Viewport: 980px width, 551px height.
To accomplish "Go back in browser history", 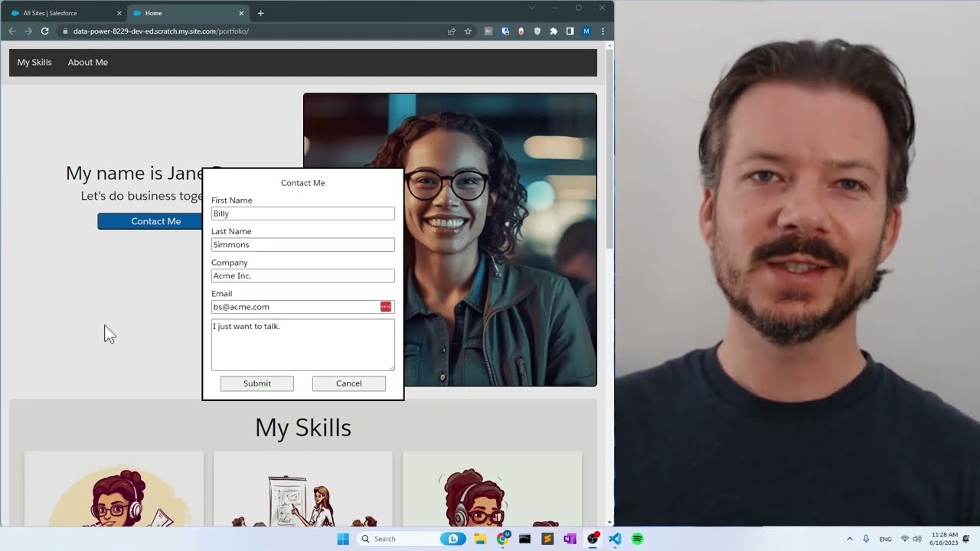I will point(11,31).
